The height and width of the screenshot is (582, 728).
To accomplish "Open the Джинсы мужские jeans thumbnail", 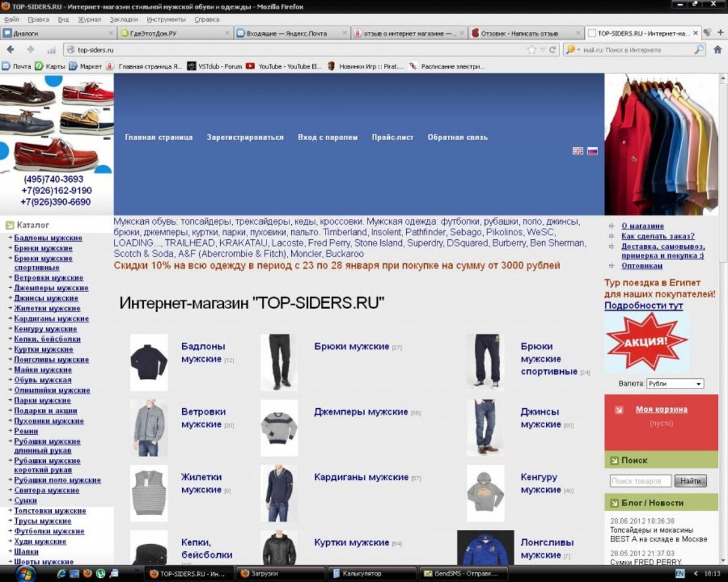I will (x=486, y=428).
